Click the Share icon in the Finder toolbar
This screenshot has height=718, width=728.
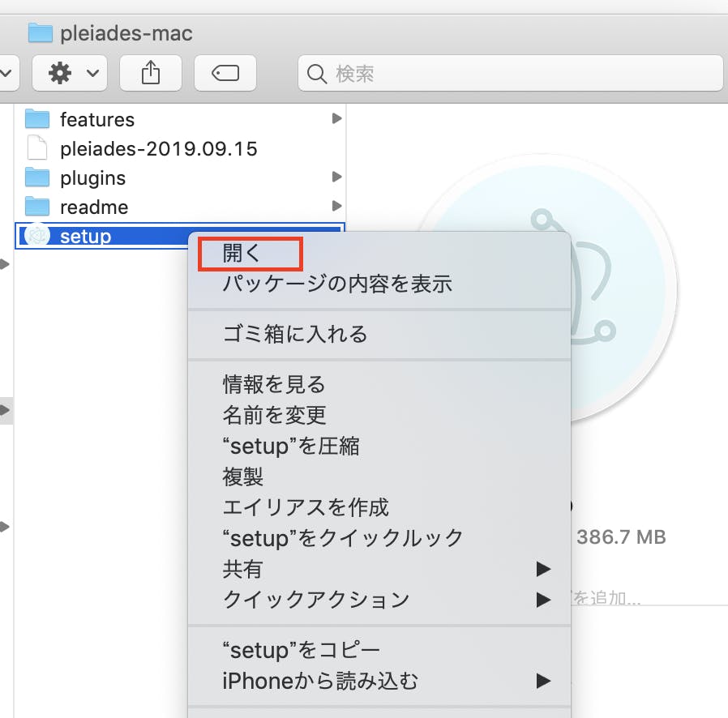click(151, 73)
